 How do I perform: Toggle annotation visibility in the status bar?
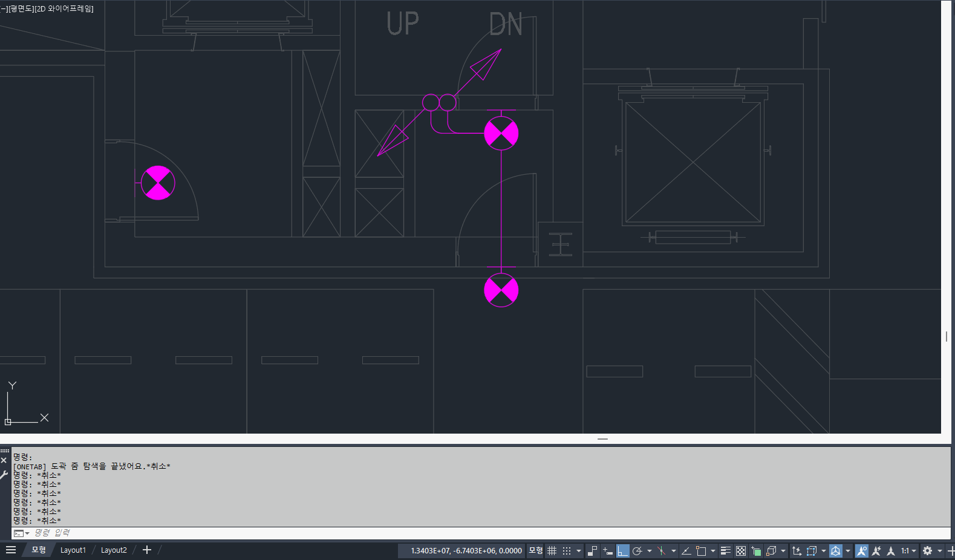coord(862,550)
